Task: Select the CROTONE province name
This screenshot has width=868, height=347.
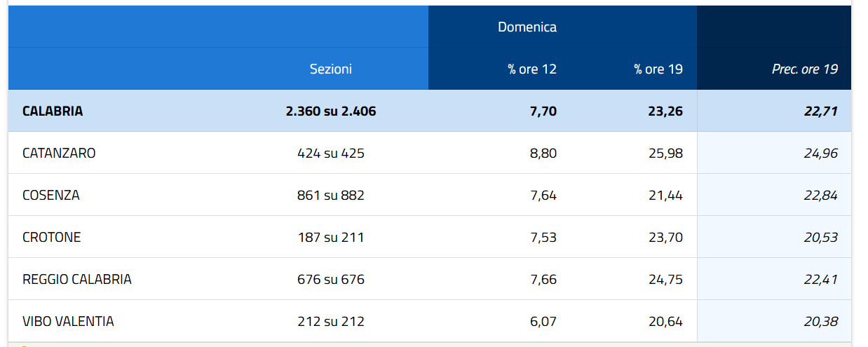Action: coord(52,237)
